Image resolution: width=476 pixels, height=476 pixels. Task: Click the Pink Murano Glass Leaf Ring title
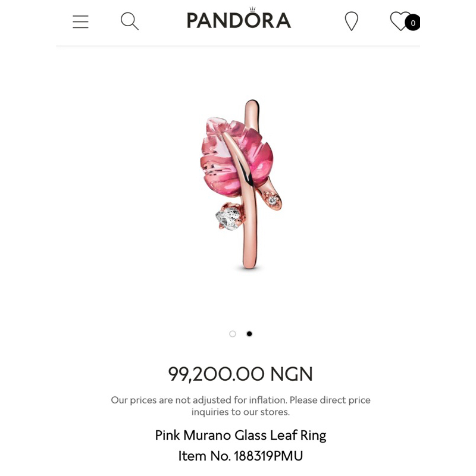240,435
